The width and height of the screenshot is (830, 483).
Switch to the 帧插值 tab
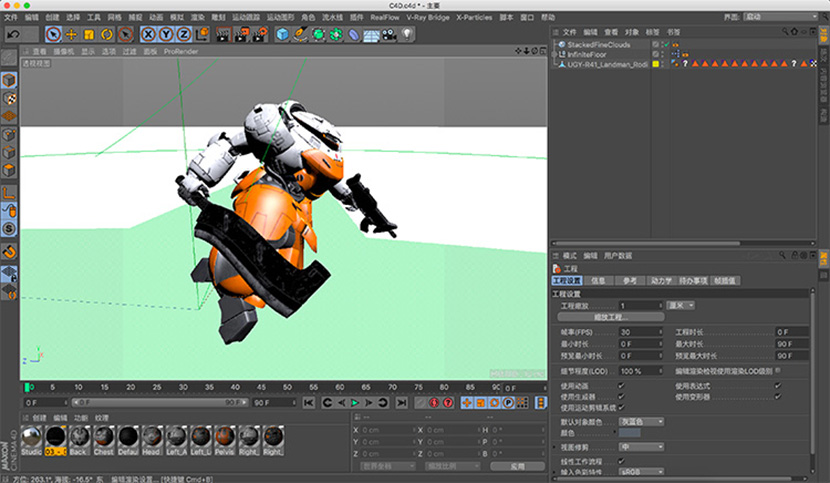click(725, 281)
